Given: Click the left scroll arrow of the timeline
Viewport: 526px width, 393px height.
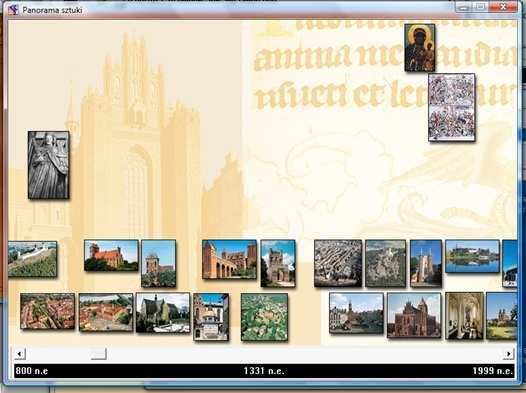Looking at the screenshot, I should 20,353.
